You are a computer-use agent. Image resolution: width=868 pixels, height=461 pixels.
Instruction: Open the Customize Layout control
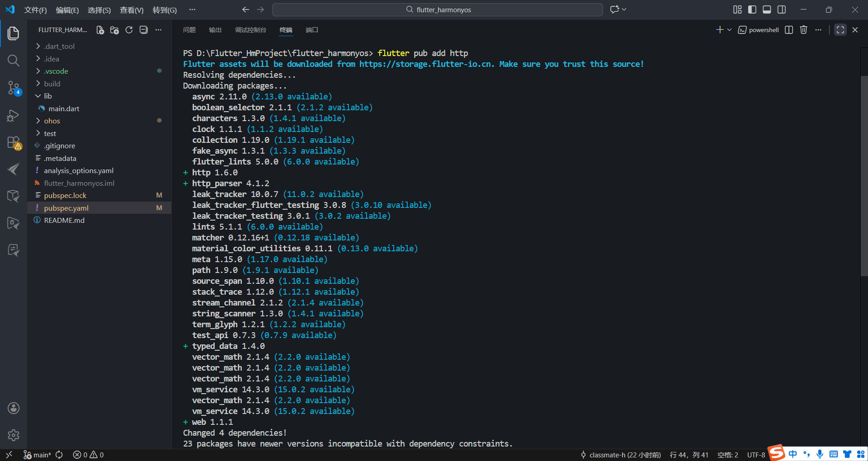pyautogui.click(x=737, y=9)
